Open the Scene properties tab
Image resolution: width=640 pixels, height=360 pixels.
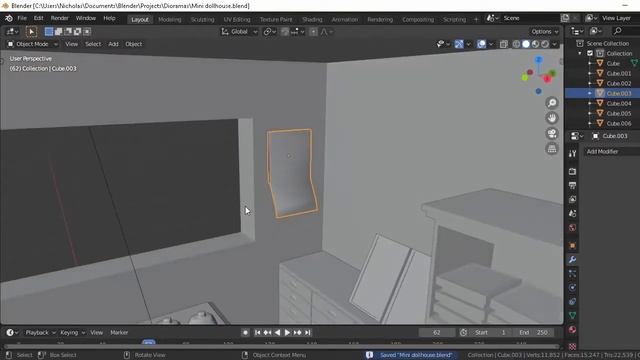[x=572, y=213]
